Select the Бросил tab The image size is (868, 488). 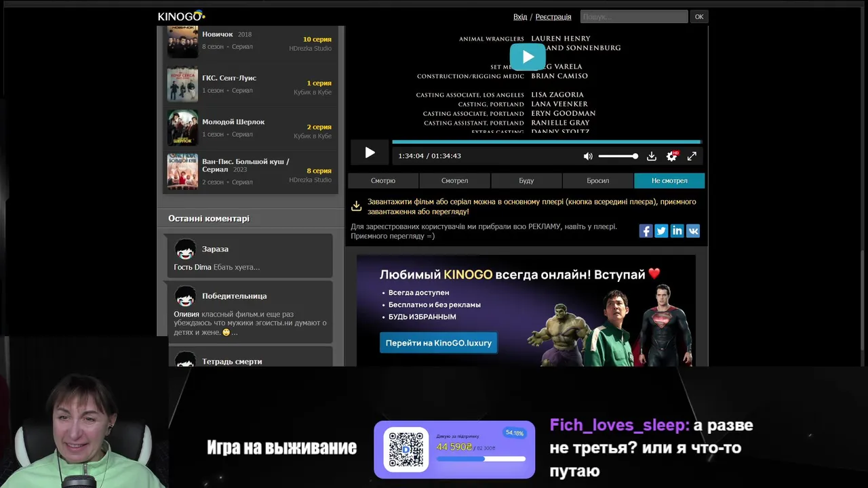[x=597, y=180]
